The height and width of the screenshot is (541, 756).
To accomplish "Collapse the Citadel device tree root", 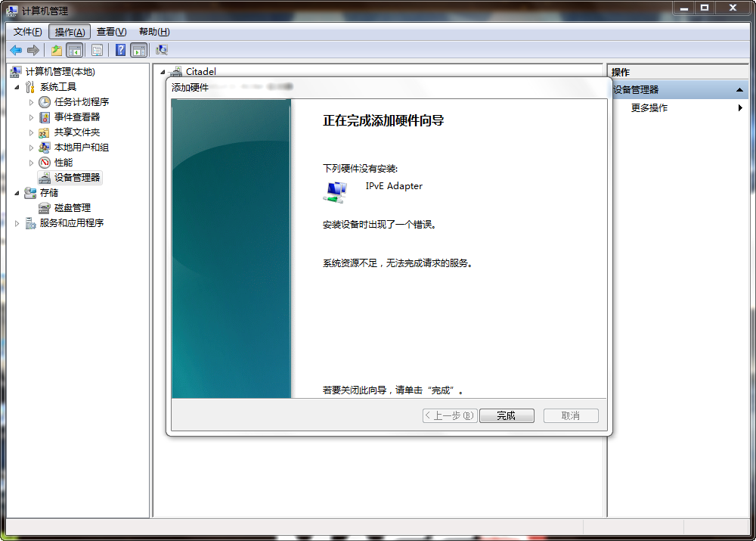I will [x=163, y=72].
